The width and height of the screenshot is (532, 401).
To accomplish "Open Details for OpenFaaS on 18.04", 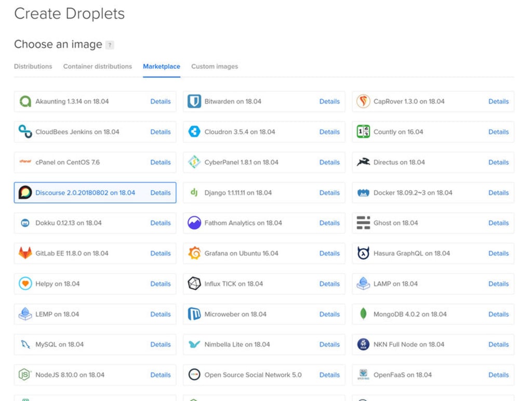I will click(x=498, y=375).
